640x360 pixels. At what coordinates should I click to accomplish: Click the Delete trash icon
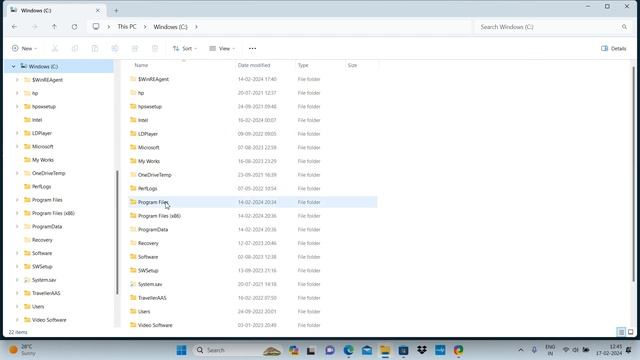pyautogui.click(x=155, y=49)
